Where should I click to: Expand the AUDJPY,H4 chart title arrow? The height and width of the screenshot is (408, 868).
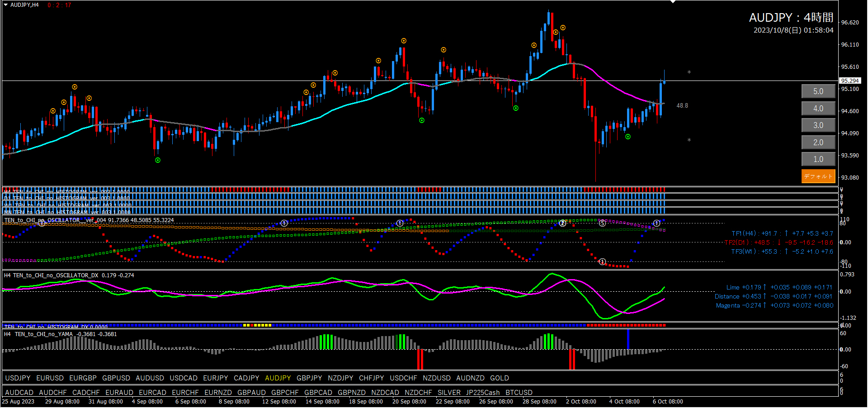tap(6, 5)
